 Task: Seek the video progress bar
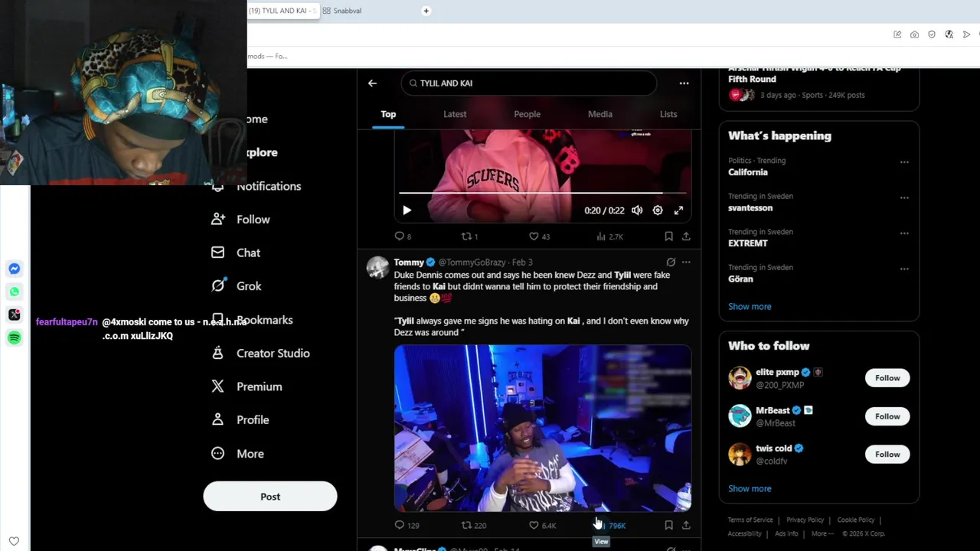click(543, 194)
